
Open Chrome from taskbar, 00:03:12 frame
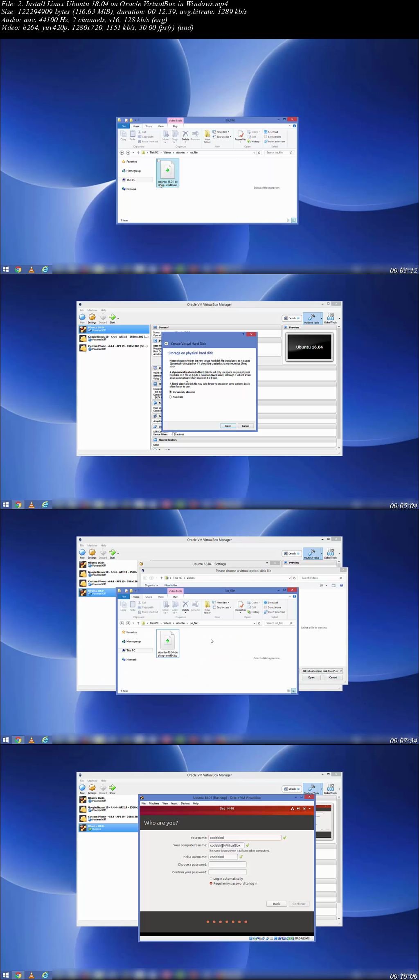point(18,269)
